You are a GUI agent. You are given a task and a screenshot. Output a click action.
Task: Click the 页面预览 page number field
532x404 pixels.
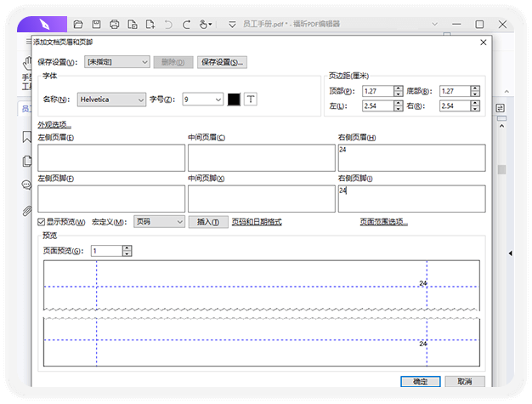[x=106, y=251]
